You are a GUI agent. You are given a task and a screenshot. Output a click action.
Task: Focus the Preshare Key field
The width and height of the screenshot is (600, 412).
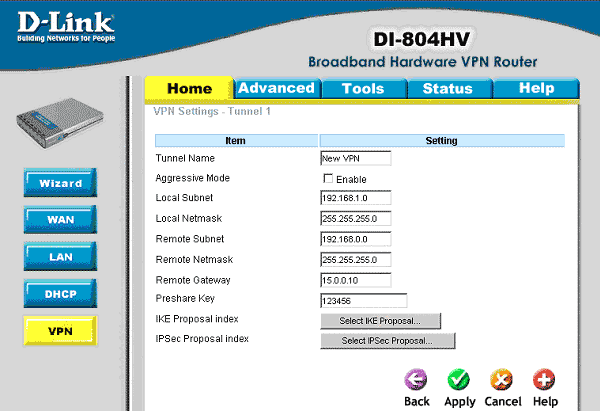(364, 299)
